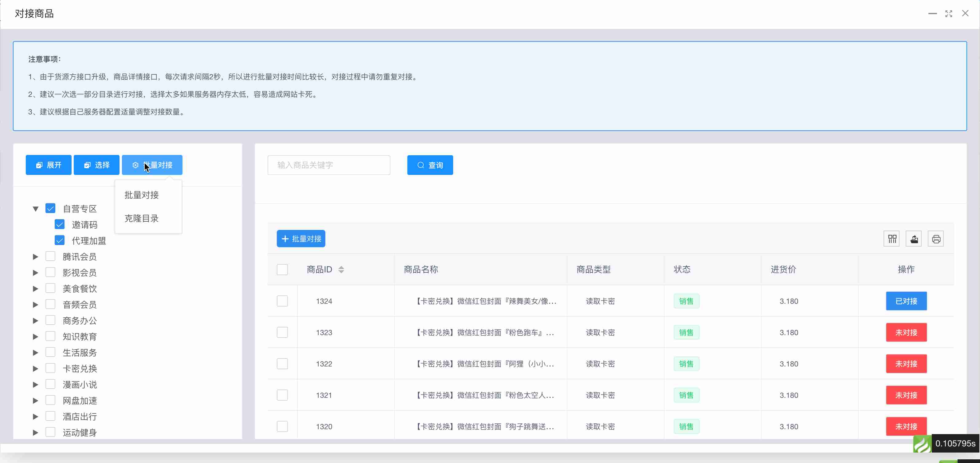Uncheck the 邀请码 checkbox

click(x=60, y=224)
